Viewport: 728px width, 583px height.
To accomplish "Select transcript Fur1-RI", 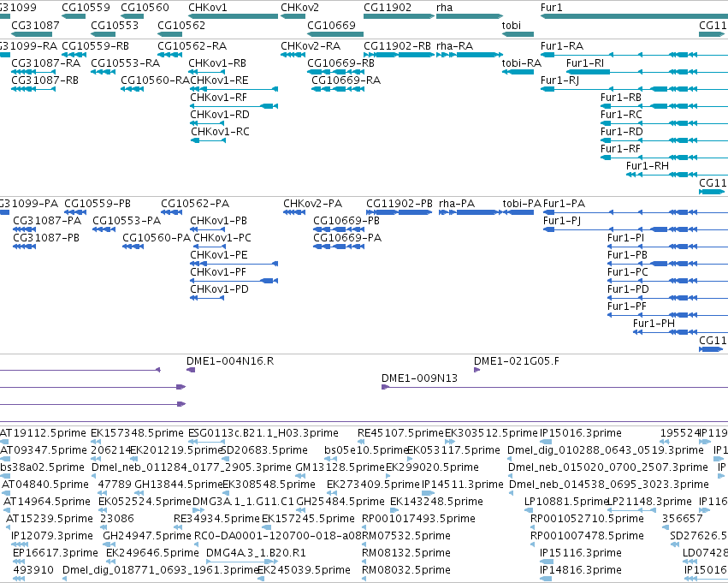I will click(x=585, y=63).
